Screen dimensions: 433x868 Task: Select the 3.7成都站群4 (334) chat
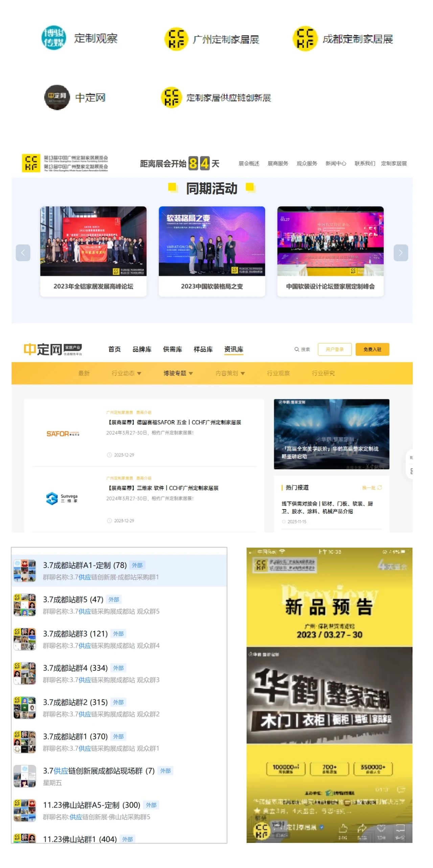tap(119, 673)
